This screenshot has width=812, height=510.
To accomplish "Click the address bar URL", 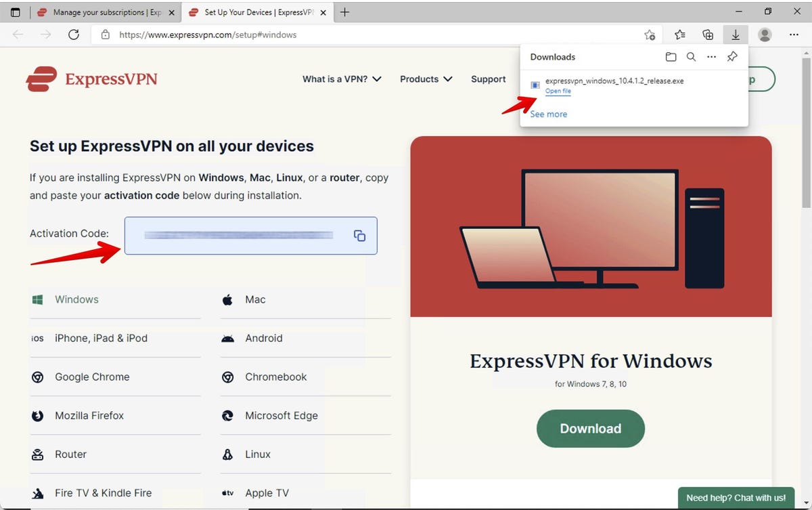I will (x=208, y=35).
